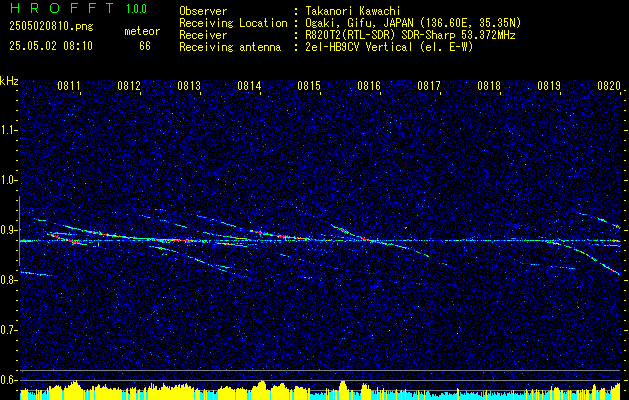The width and height of the screenshot is (629, 400).
Task: Click the Receiver label
Action: [x=203, y=35]
